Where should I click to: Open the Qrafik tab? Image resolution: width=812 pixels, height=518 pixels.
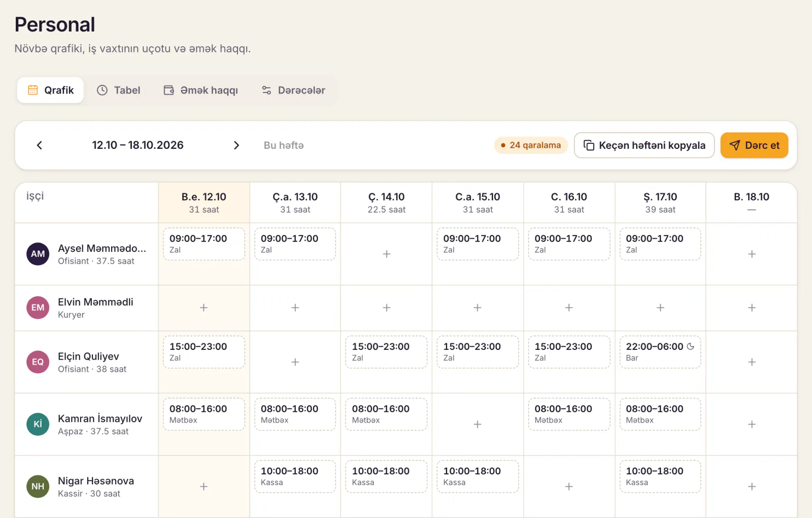[x=50, y=90]
